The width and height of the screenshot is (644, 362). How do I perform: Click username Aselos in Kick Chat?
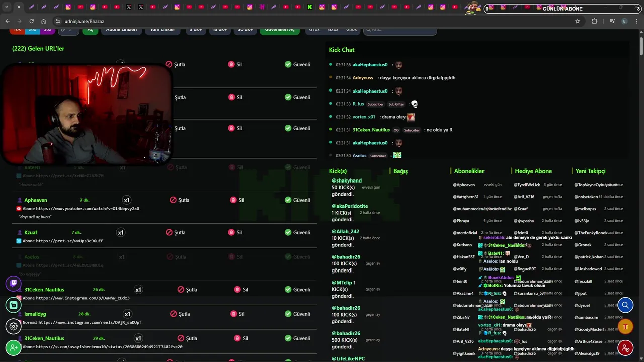(x=360, y=156)
